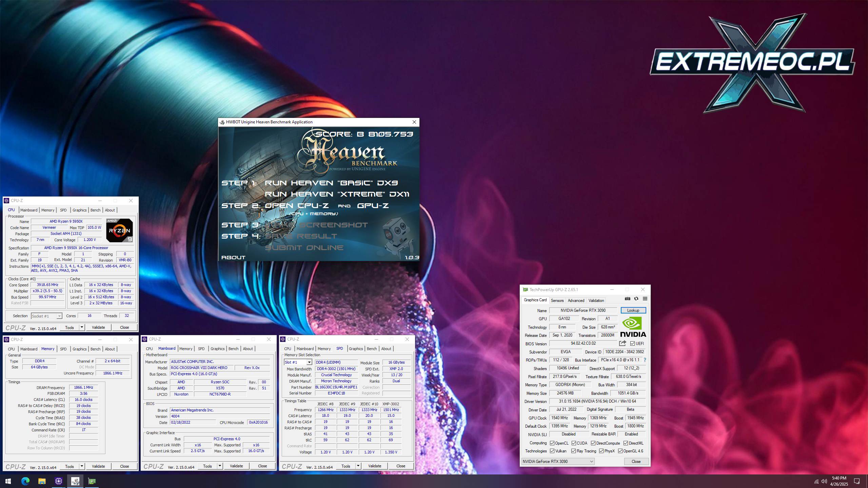Click Run Heaven "Basic" DX9 option
The height and width of the screenshot is (488, 868).
331,183
